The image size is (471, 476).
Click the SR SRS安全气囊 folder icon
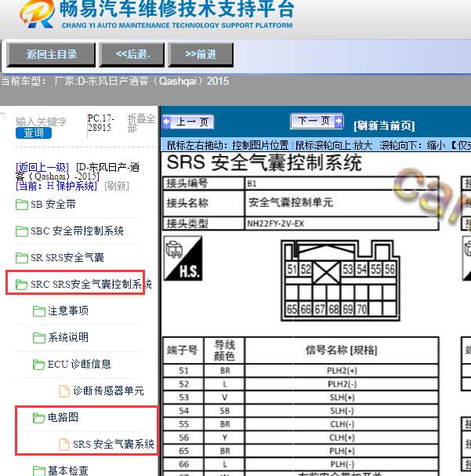tap(21, 258)
